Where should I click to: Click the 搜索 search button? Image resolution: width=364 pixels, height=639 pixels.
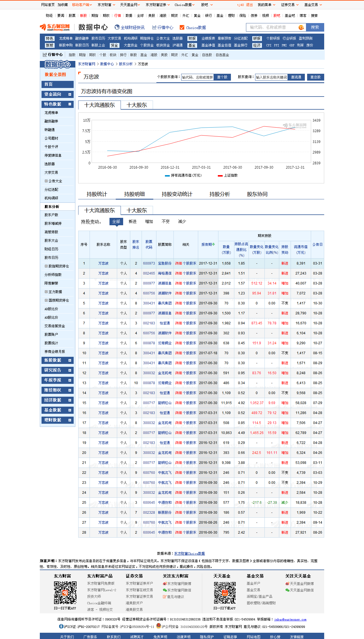click(315, 27)
